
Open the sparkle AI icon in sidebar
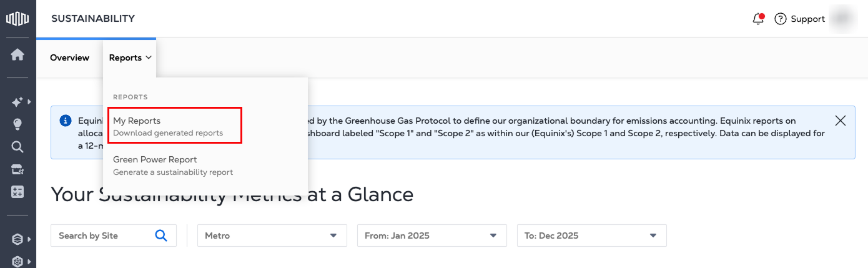coord(17,101)
